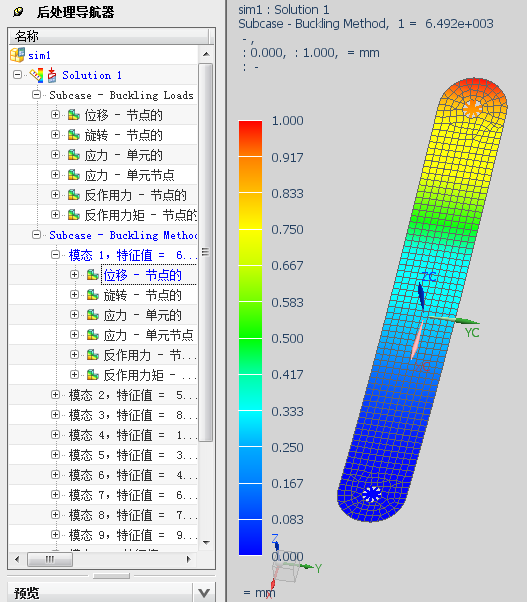Image resolution: width=527 pixels, height=602 pixels.
Task: Expand the 模态 6 node
Action: [x=55, y=475]
